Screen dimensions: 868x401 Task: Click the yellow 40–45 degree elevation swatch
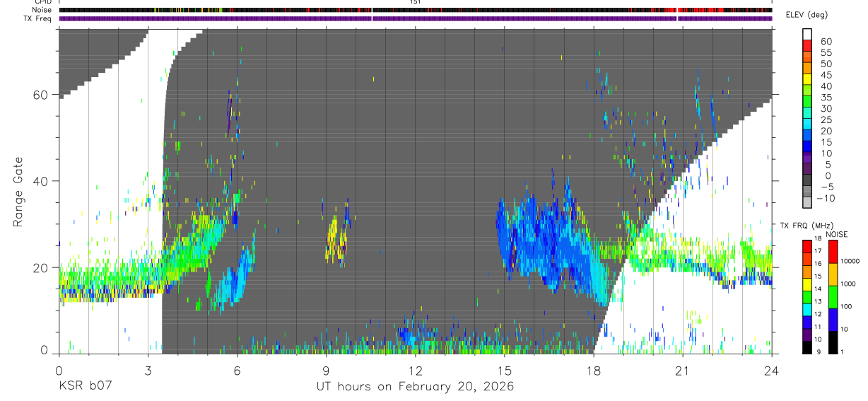click(808, 80)
